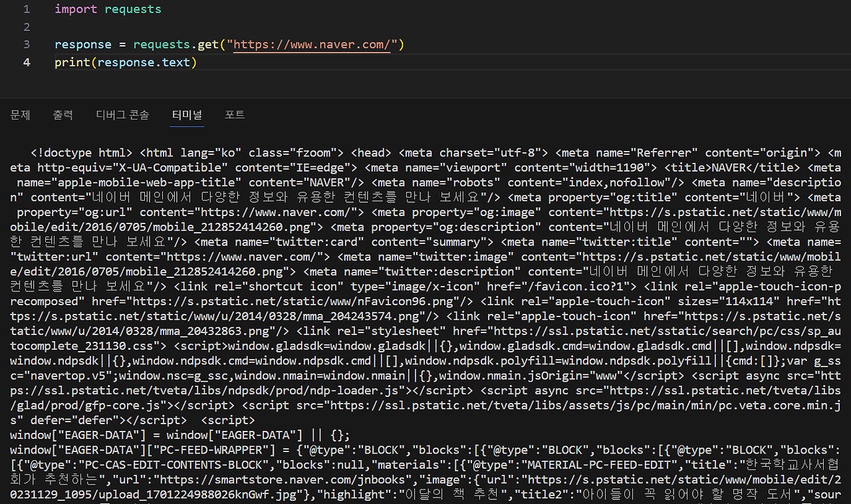The width and height of the screenshot is (851, 504).
Task: Click line number 2 in the gutter
Action: pyautogui.click(x=27, y=27)
